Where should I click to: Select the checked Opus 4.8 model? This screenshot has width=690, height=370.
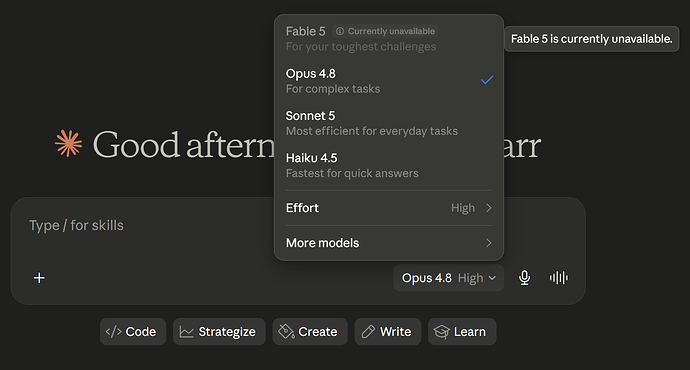click(x=389, y=81)
